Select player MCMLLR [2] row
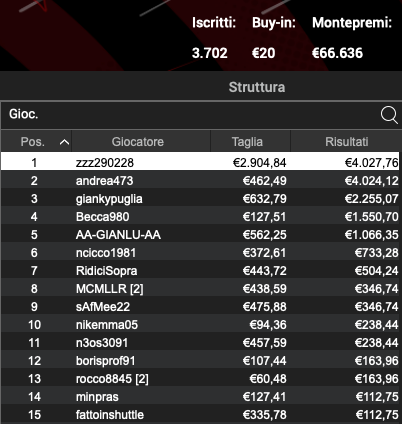This screenshot has width=402, height=424. 200,289
